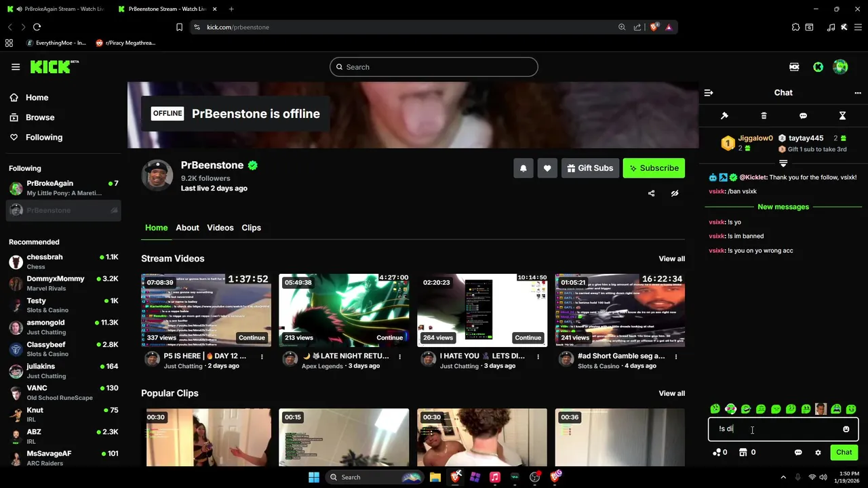This screenshot has height=488, width=868.
Task: Click the share icon under Subscribe button
Action: point(651,193)
